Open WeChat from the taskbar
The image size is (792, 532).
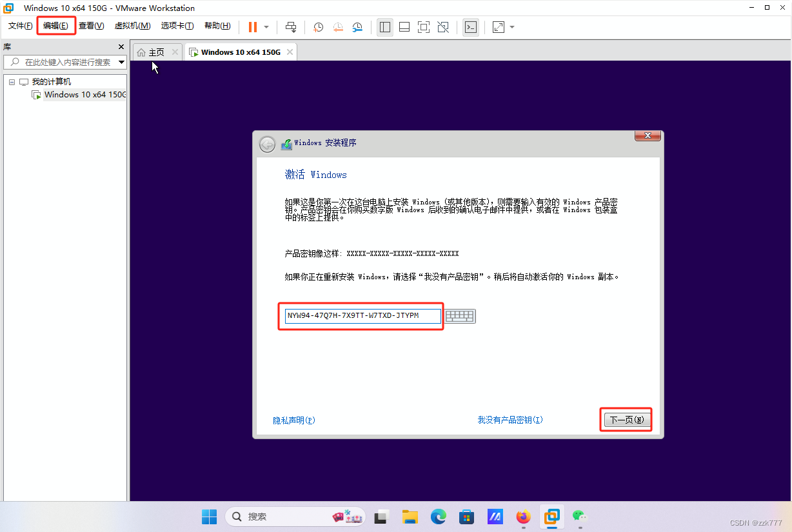tap(580, 517)
